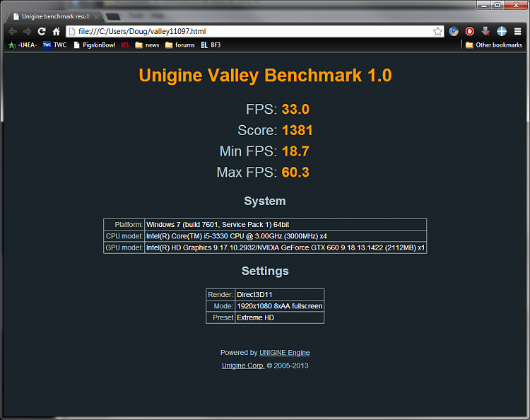
Task: Open the -U4EA- bookmark
Action: [23, 45]
